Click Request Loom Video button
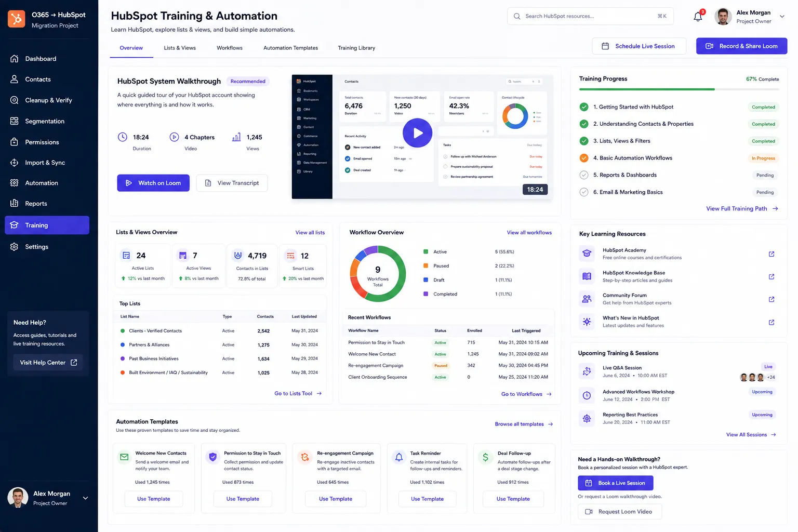This screenshot has width=798, height=532. point(620,512)
